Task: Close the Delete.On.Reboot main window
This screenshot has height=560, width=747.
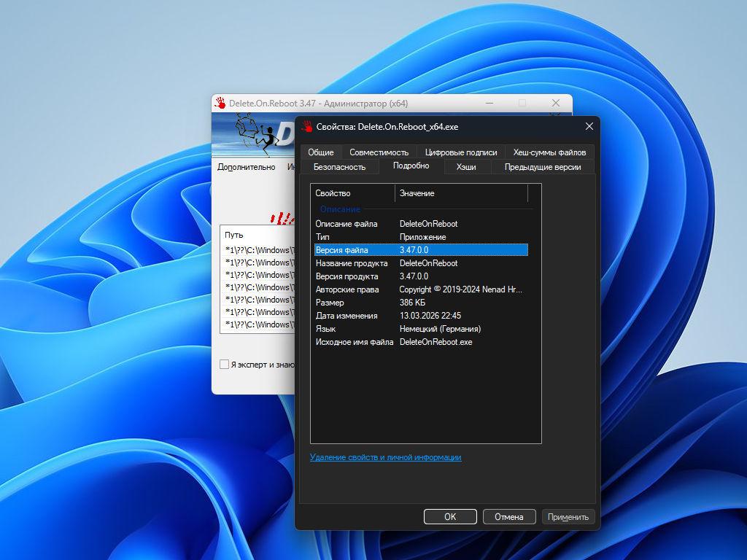Action: tap(556, 103)
